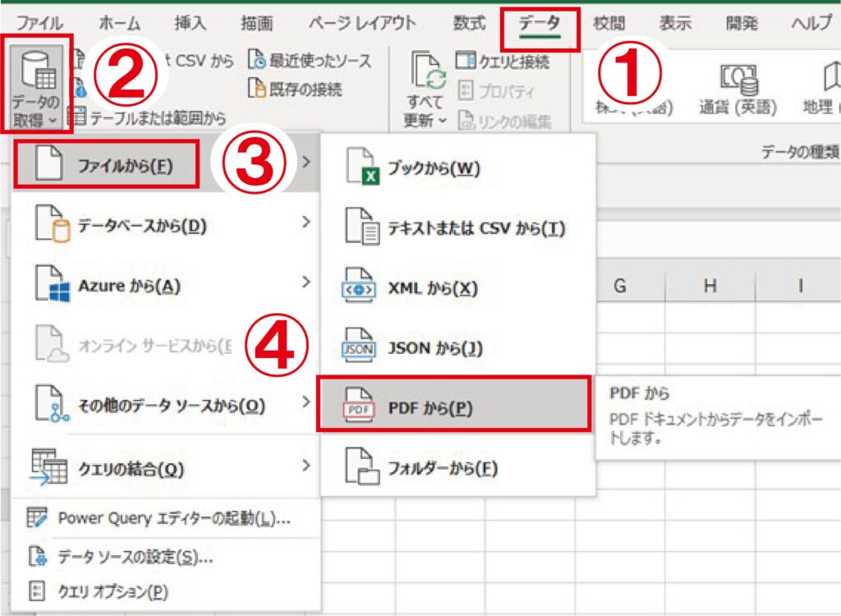This screenshot has height=616, width=841.
Task: Click 最近使ったソース button
Action: [310, 61]
